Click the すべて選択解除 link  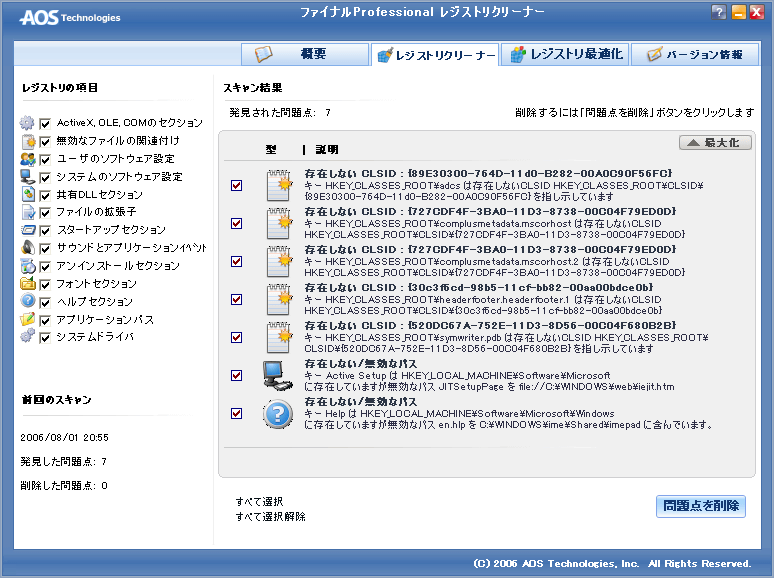[x=271, y=516]
